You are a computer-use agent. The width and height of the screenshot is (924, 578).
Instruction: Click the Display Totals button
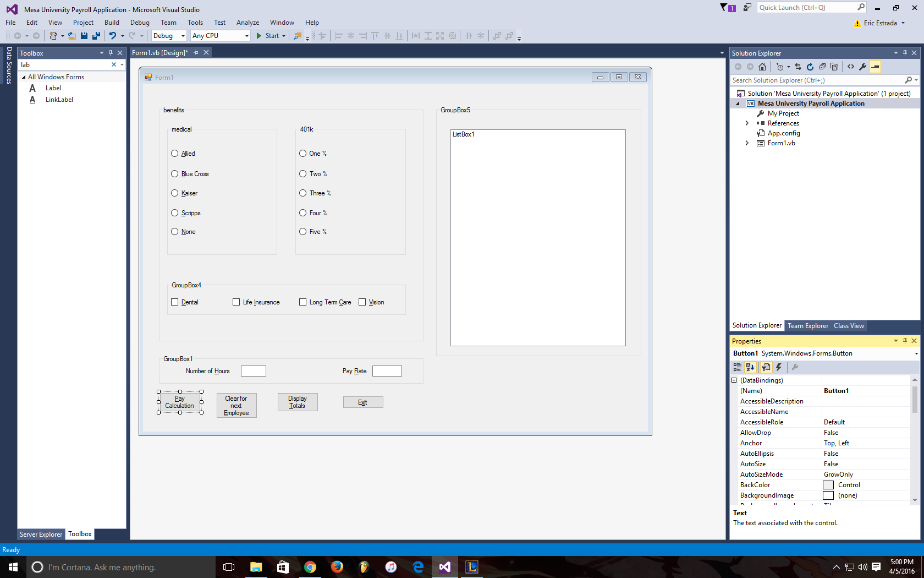(x=297, y=402)
